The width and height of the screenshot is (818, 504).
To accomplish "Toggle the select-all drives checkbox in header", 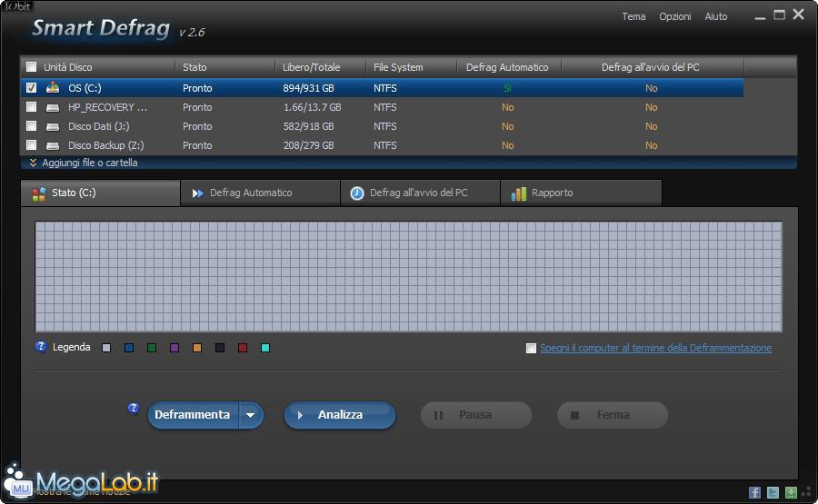I will tap(31, 66).
